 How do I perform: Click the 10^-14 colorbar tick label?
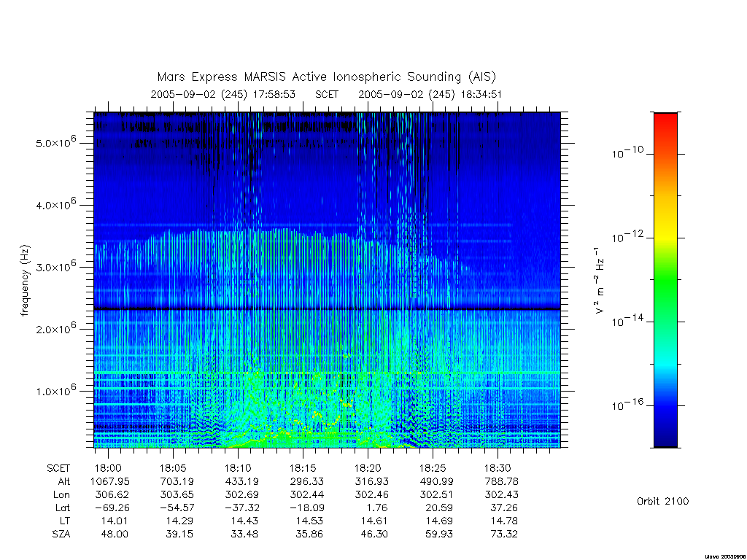coord(627,321)
